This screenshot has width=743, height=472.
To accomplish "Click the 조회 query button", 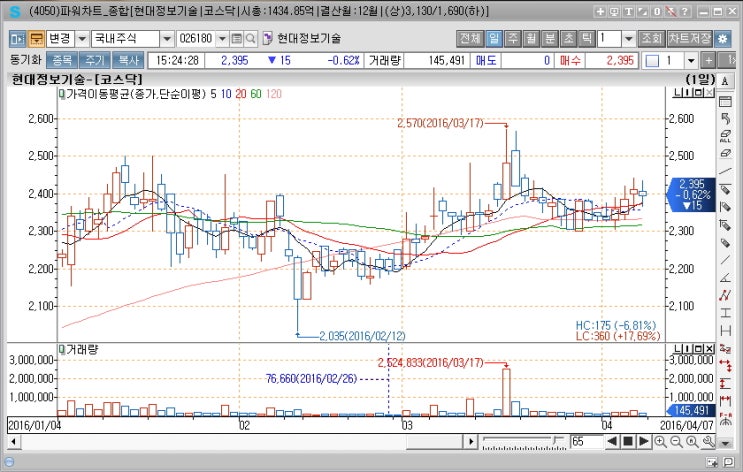I will point(651,38).
